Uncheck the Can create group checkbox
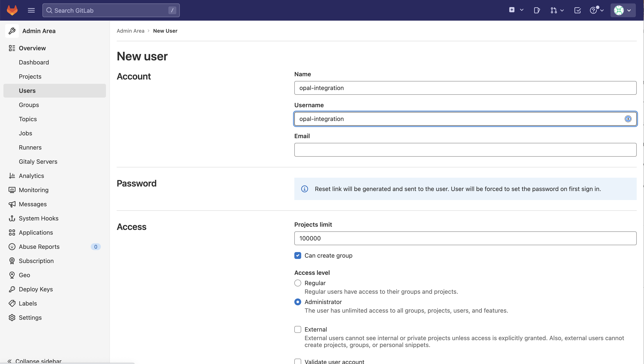Viewport: 644px width, 364px height. click(298, 256)
